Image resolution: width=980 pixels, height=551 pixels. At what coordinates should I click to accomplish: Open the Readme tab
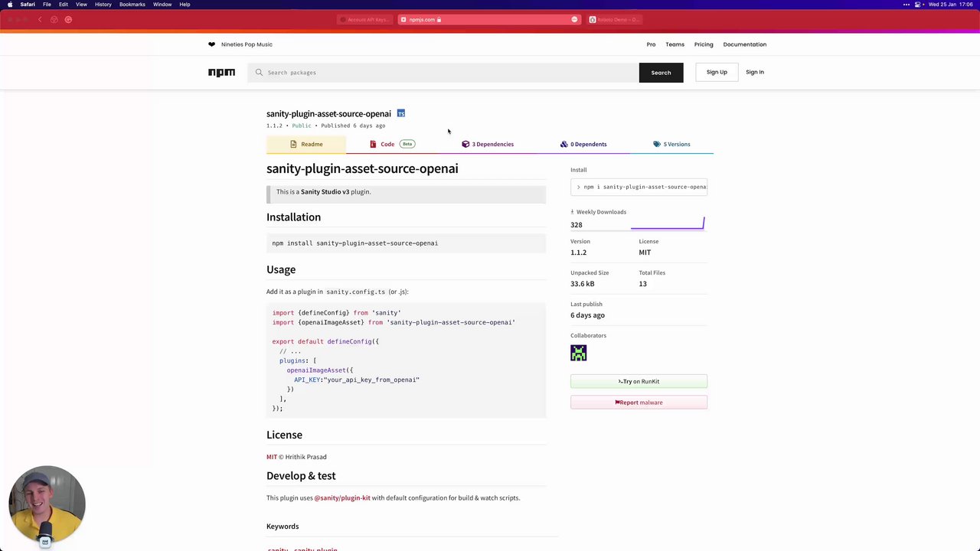[x=306, y=144]
